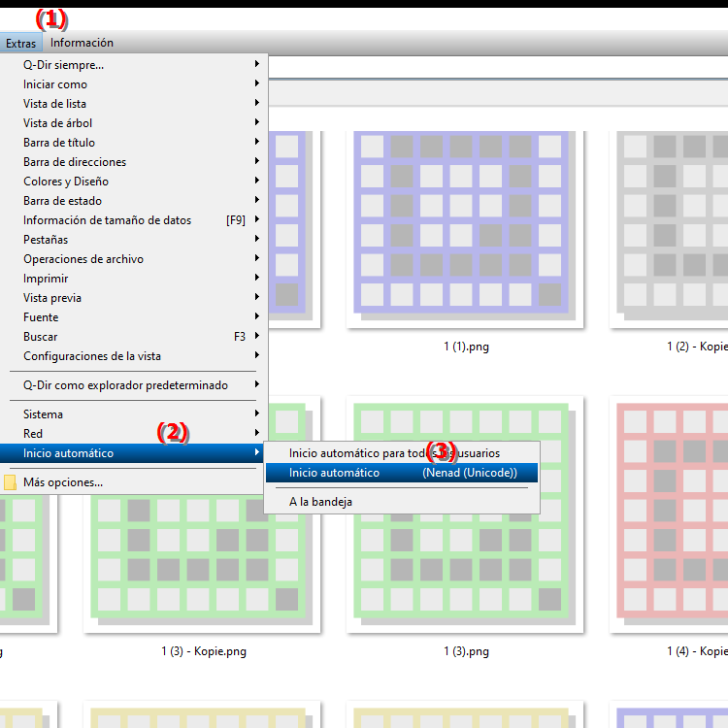Open Imprimir submenu
Image resolution: width=728 pixels, height=728 pixels.
(x=134, y=279)
